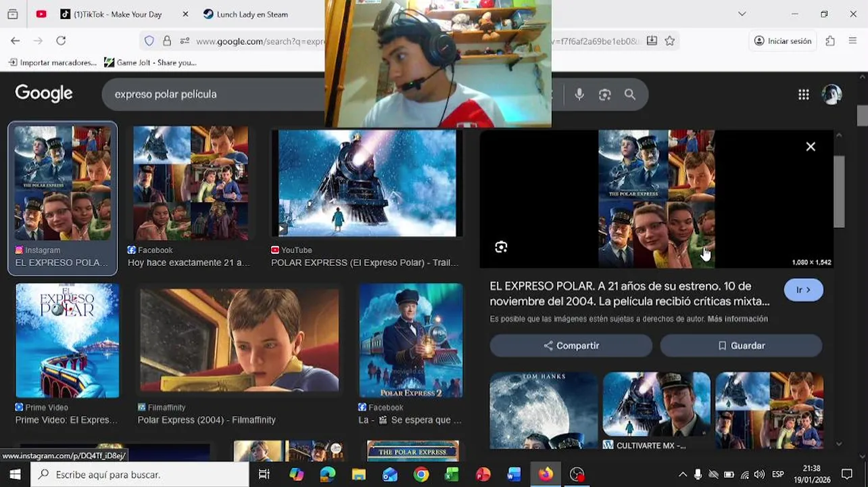Reload the current page
868x487 pixels.
click(x=61, y=41)
